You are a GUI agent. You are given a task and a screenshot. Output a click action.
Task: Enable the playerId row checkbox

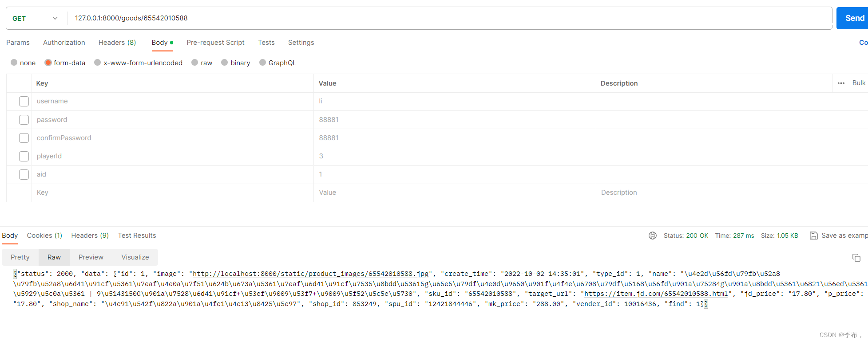click(24, 156)
